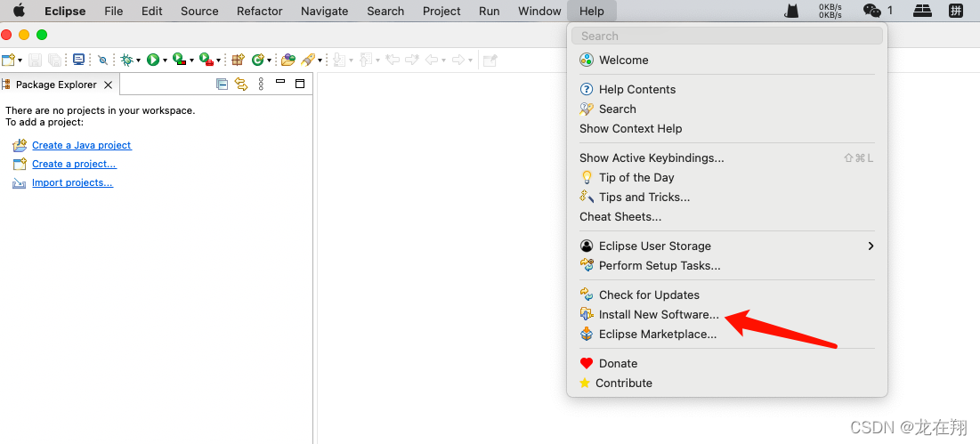980x444 pixels.
Task: Click the Help menu search field
Action: [x=727, y=36]
